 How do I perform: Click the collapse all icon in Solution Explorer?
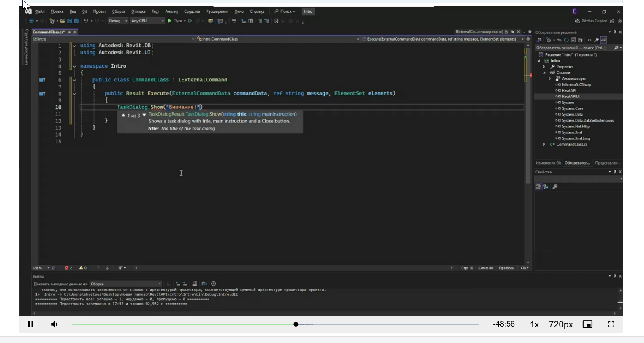pos(573,40)
